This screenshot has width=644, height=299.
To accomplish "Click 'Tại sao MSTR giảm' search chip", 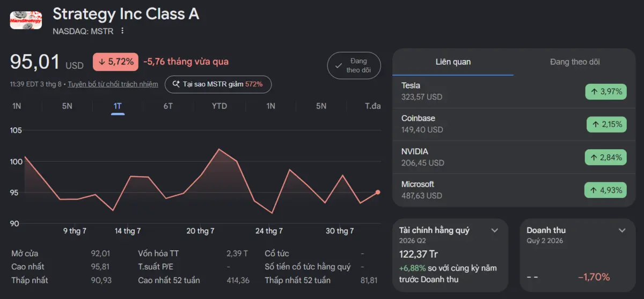I will [218, 84].
